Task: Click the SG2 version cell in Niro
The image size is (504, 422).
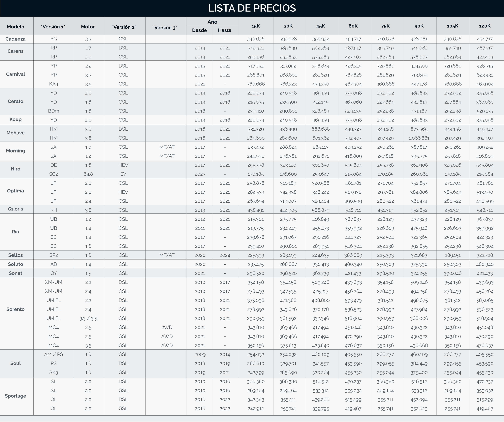Action: [53, 174]
